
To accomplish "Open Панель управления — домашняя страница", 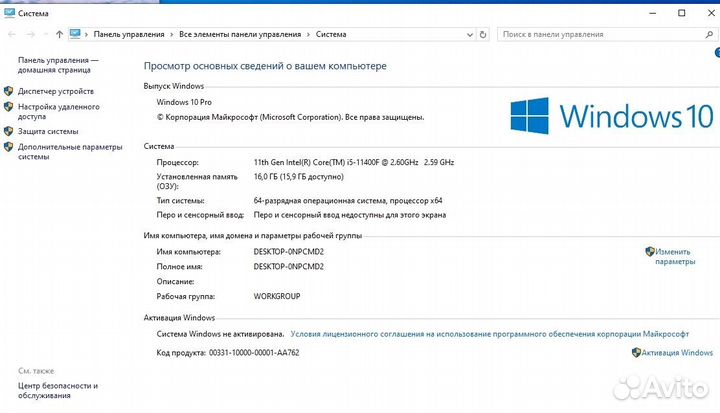I will point(58,65).
